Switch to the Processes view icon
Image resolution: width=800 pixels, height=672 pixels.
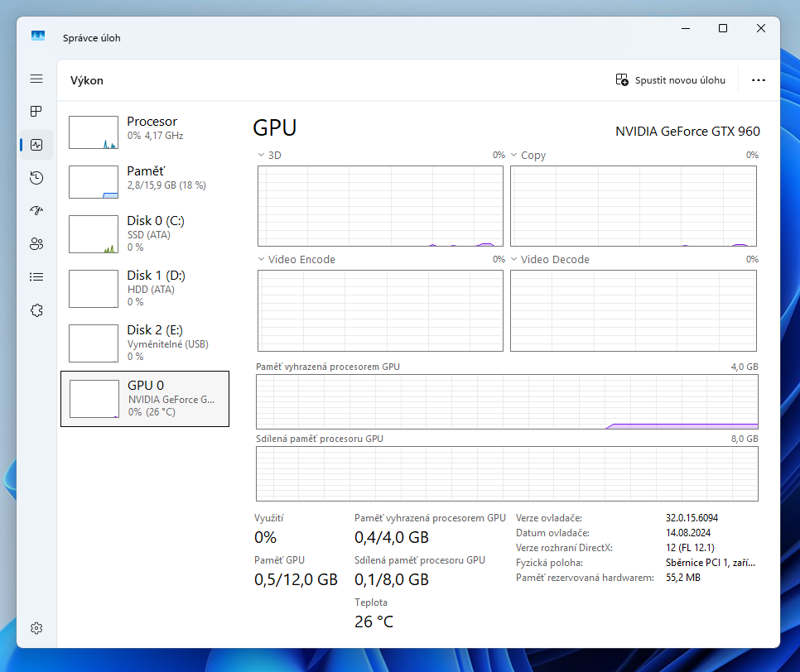(x=36, y=111)
